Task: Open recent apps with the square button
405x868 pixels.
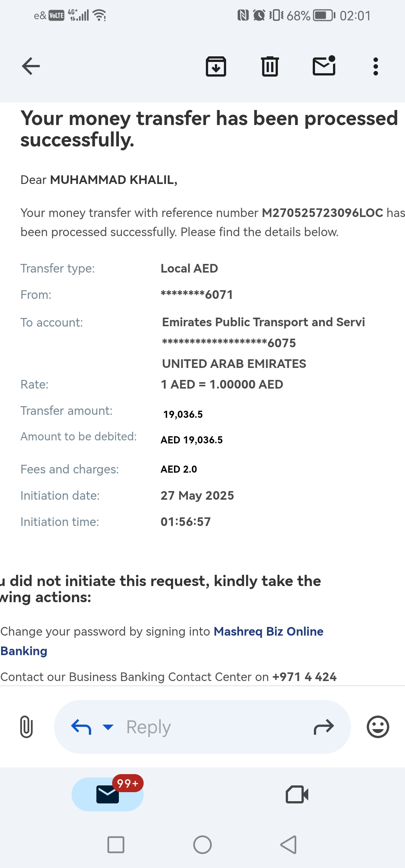Action: (x=116, y=845)
